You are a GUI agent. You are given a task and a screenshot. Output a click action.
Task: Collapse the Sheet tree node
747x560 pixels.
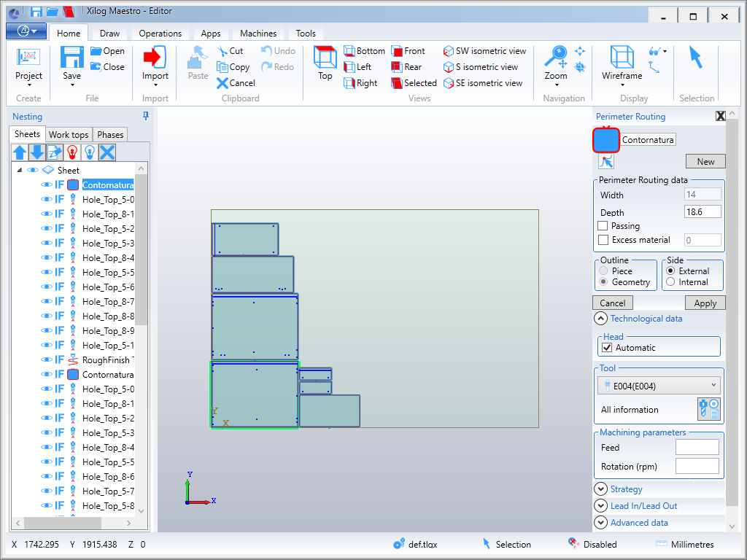pos(19,170)
